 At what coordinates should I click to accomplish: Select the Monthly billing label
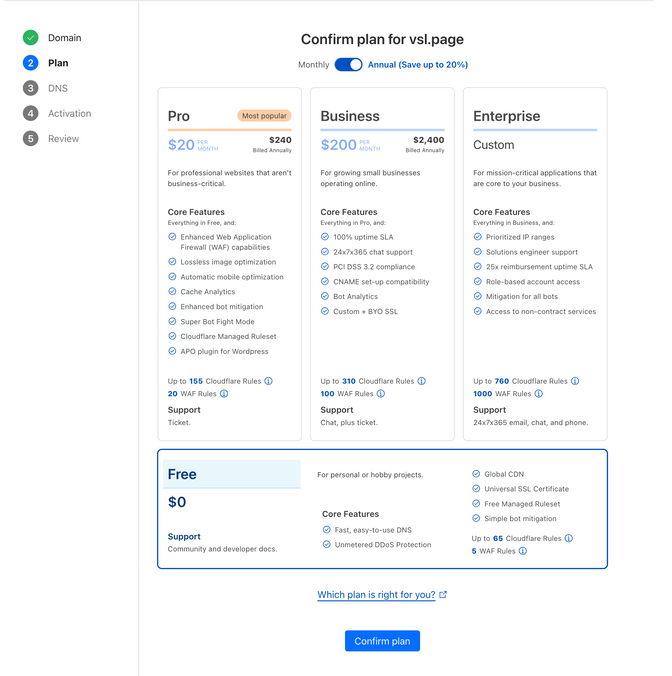(313, 65)
